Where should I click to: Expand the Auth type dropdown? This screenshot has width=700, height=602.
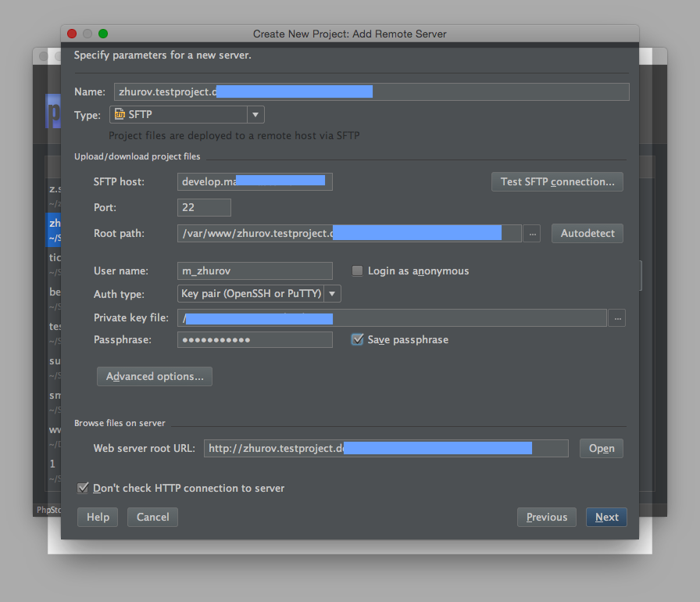[x=332, y=294]
